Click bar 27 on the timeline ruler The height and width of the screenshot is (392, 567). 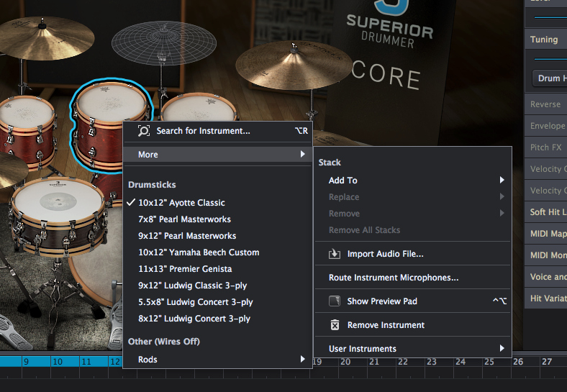(x=547, y=362)
